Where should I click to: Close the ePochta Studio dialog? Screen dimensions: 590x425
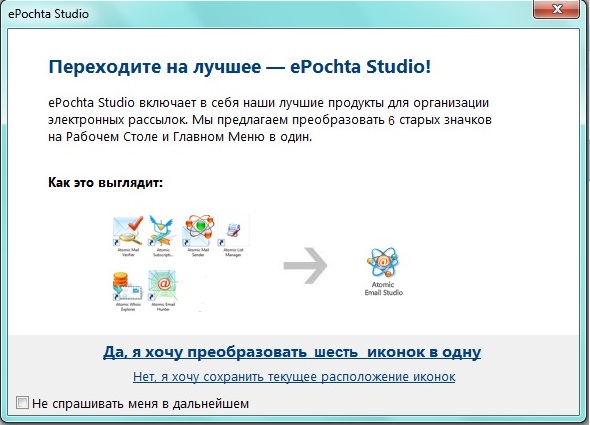[x=556, y=9]
